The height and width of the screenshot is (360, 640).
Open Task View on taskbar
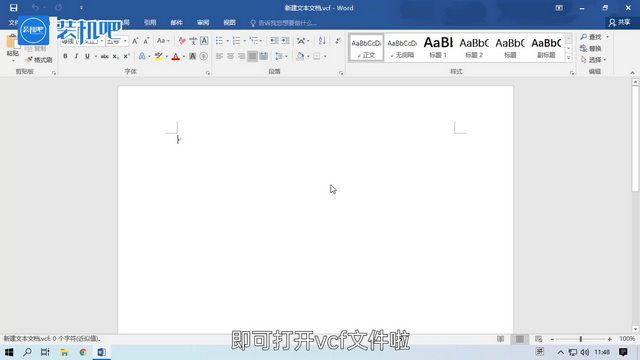pos(45,352)
